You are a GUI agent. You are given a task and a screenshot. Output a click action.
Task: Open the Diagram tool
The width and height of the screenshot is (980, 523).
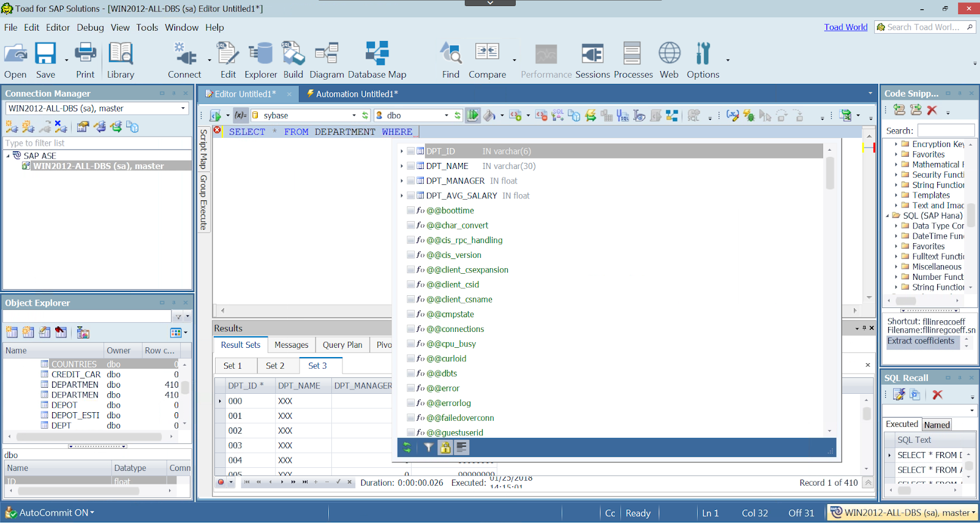(326, 60)
